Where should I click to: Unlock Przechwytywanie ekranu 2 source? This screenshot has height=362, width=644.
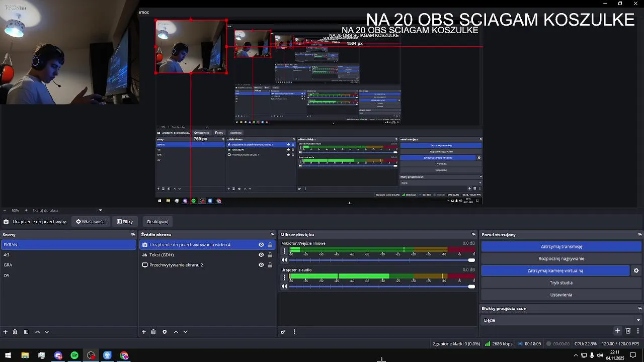pos(270,265)
